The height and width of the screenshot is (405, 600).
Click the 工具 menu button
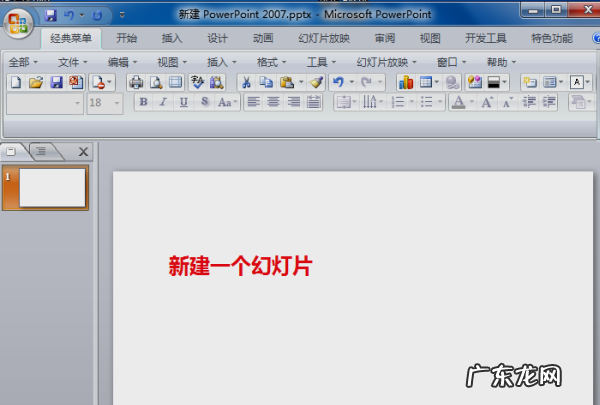coord(322,62)
